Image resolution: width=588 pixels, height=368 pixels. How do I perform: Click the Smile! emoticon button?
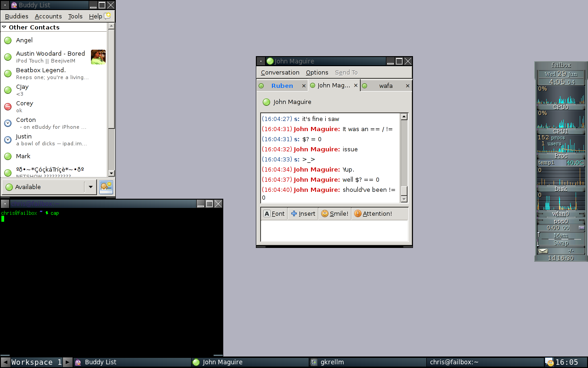click(x=334, y=214)
